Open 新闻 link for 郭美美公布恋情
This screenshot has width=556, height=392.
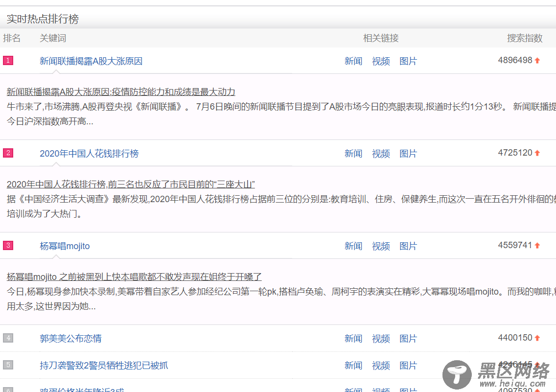coord(353,339)
